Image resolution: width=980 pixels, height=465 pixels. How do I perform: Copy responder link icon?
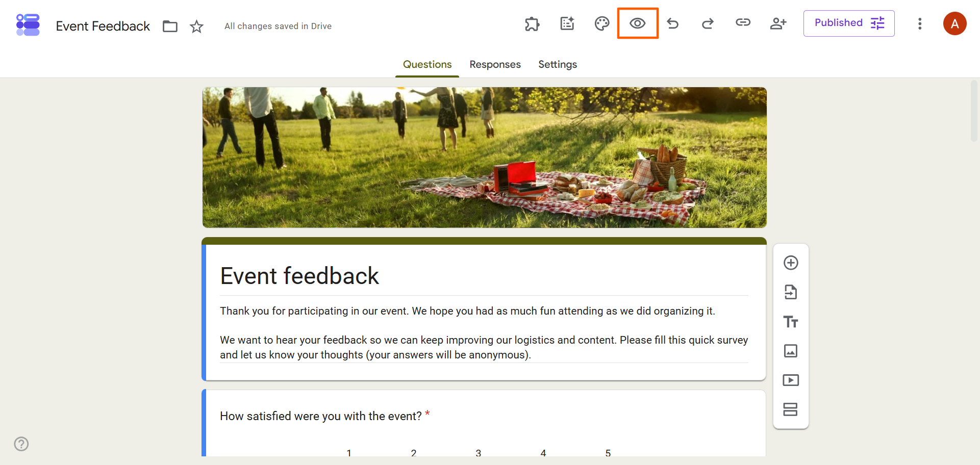point(743,22)
